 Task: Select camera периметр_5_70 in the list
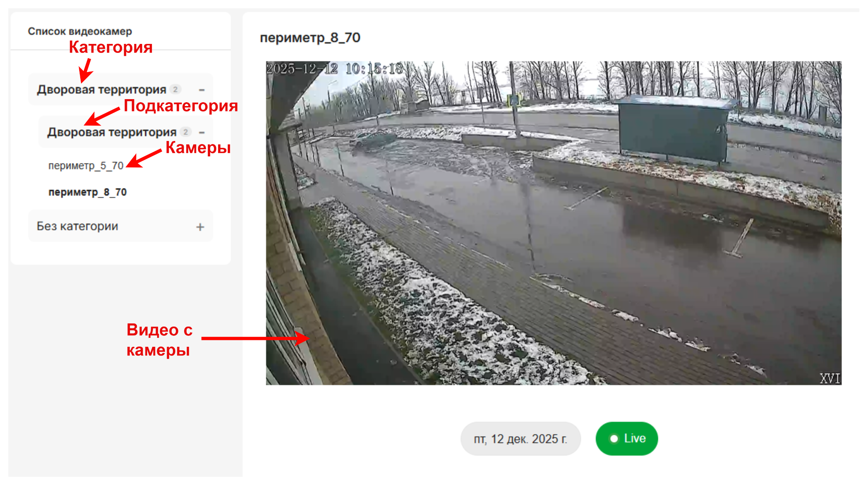(x=86, y=166)
